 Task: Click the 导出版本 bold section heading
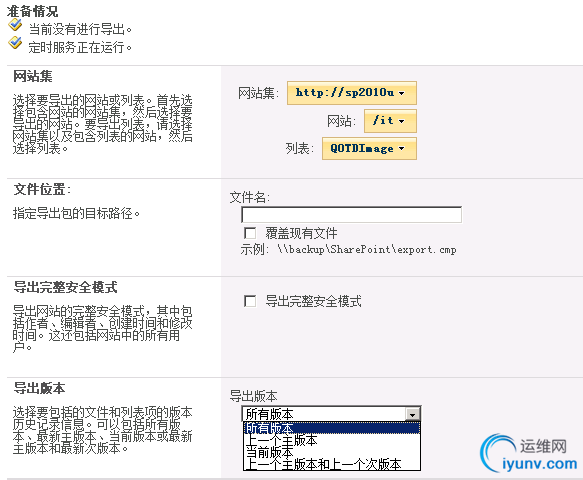click(39, 388)
